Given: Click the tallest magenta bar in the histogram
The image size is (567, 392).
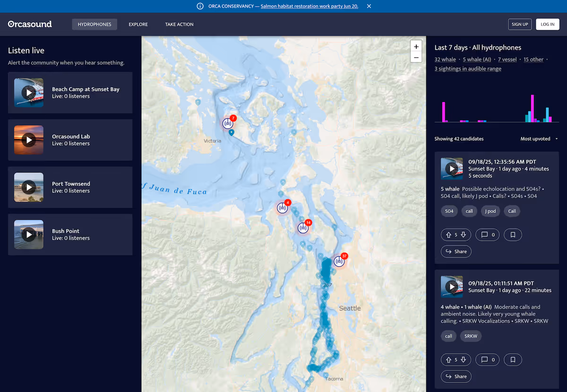Looking at the screenshot, I should point(532,109).
